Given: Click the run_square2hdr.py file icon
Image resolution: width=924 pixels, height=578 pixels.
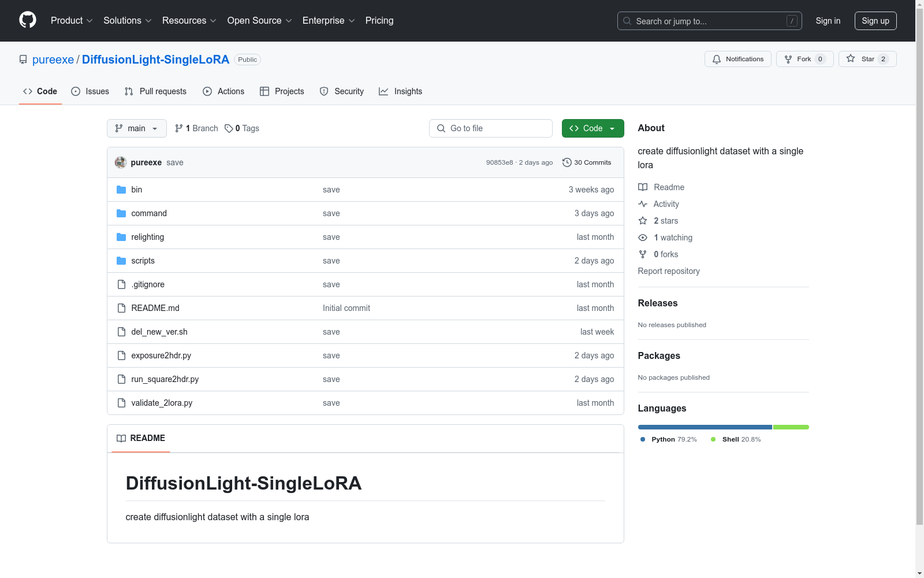Looking at the screenshot, I should pyautogui.click(x=121, y=379).
